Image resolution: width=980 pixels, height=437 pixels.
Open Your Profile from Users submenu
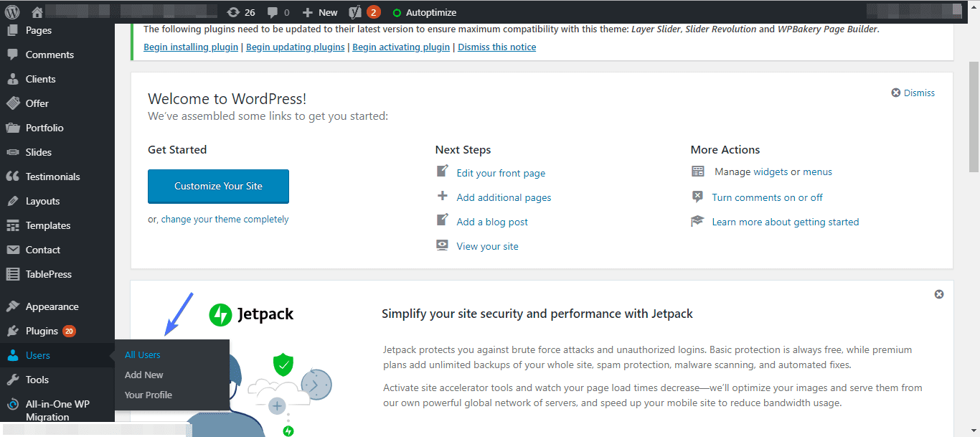click(x=149, y=395)
